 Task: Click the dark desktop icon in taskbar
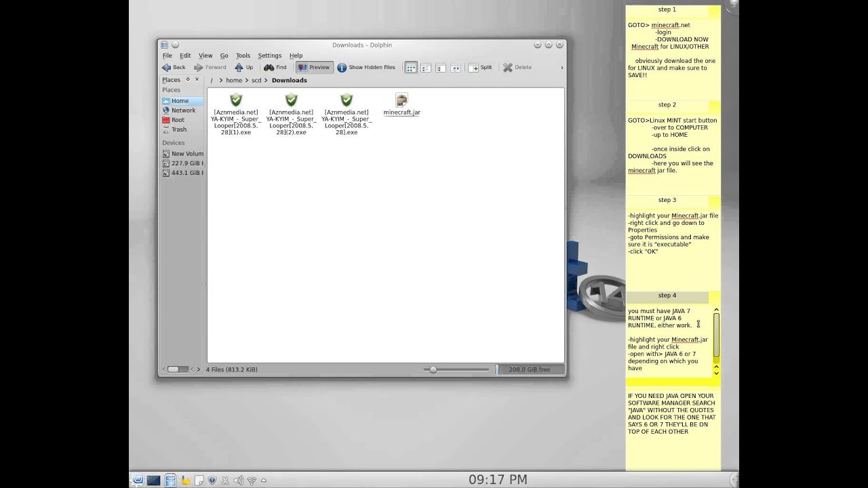pos(154,480)
